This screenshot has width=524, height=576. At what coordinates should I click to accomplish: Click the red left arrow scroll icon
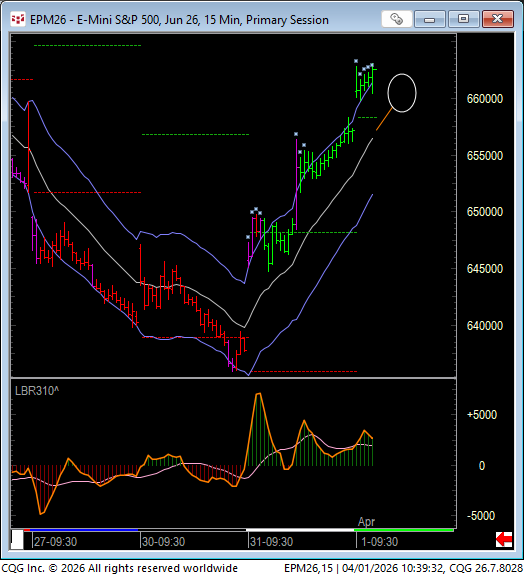[x=504, y=539]
